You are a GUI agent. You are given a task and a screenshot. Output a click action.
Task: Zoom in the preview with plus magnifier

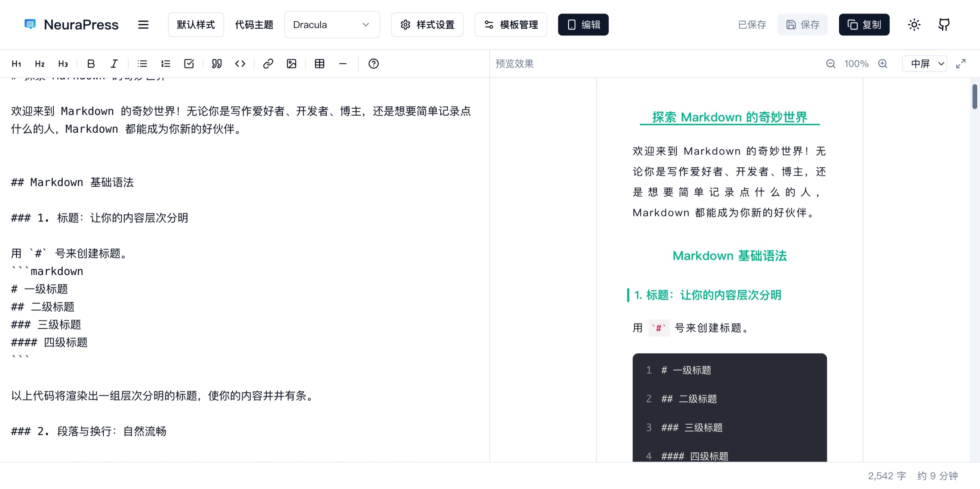pyautogui.click(x=883, y=64)
